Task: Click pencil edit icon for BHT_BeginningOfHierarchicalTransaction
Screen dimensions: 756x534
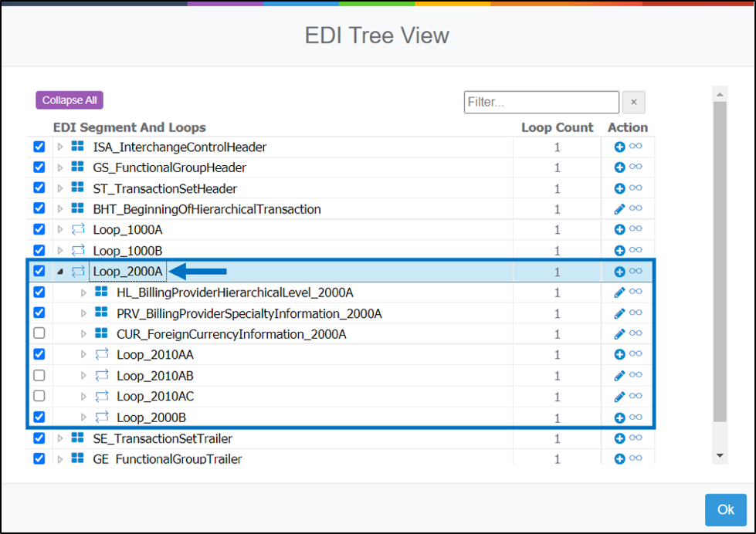Action: click(619, 209)
